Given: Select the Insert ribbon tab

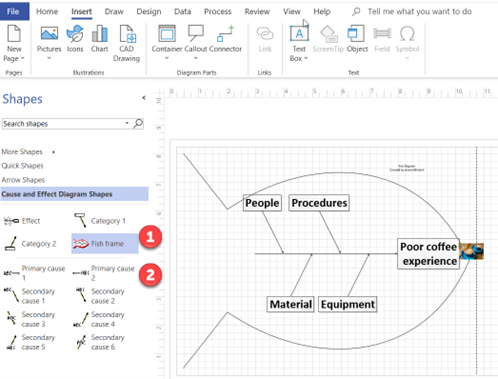Looking at the screenshot, I should click(x=81, y=11).
